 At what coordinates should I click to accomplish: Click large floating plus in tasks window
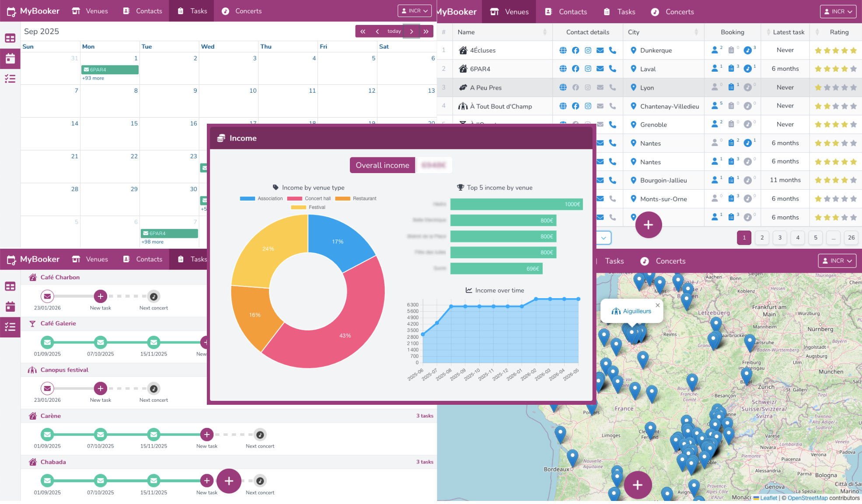[229, 481]
